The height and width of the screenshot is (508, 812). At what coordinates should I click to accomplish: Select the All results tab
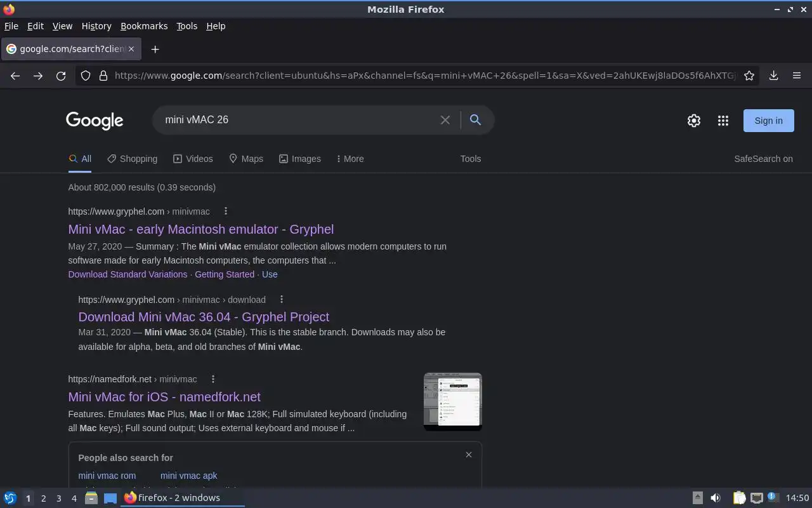coord(80,159)
